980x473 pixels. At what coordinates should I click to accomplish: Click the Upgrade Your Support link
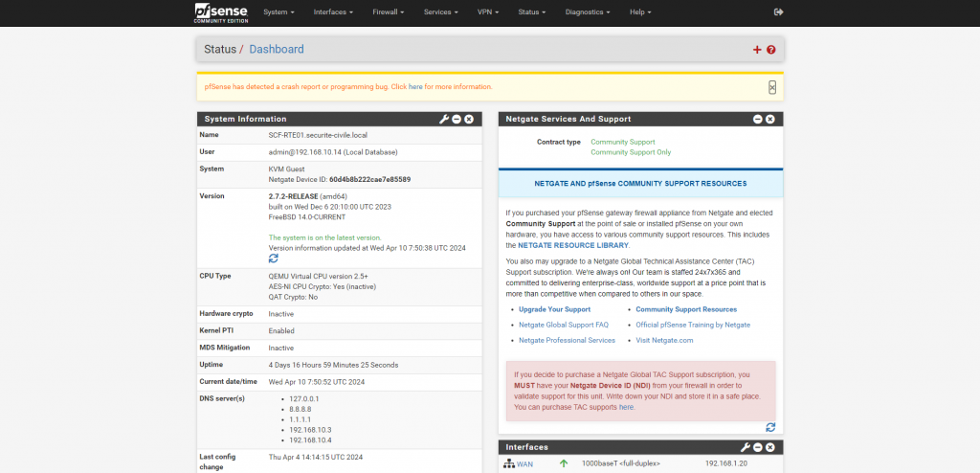(x=554, y=309)
